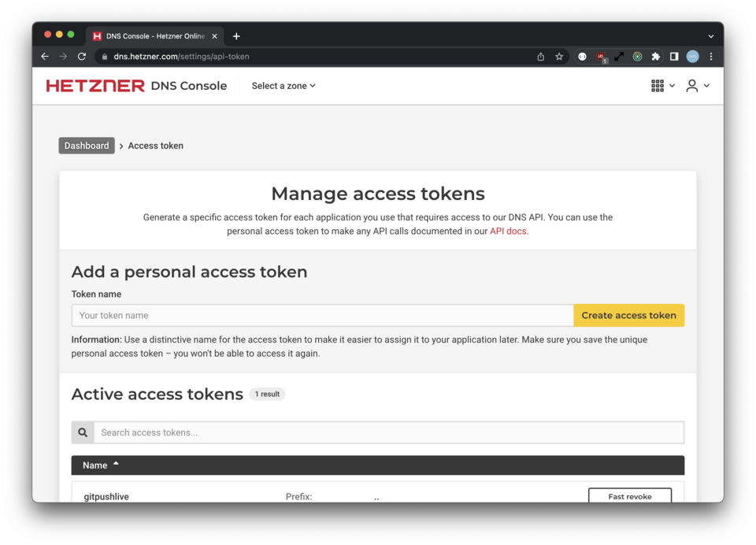Click the 1 result badge

(267, 394)
